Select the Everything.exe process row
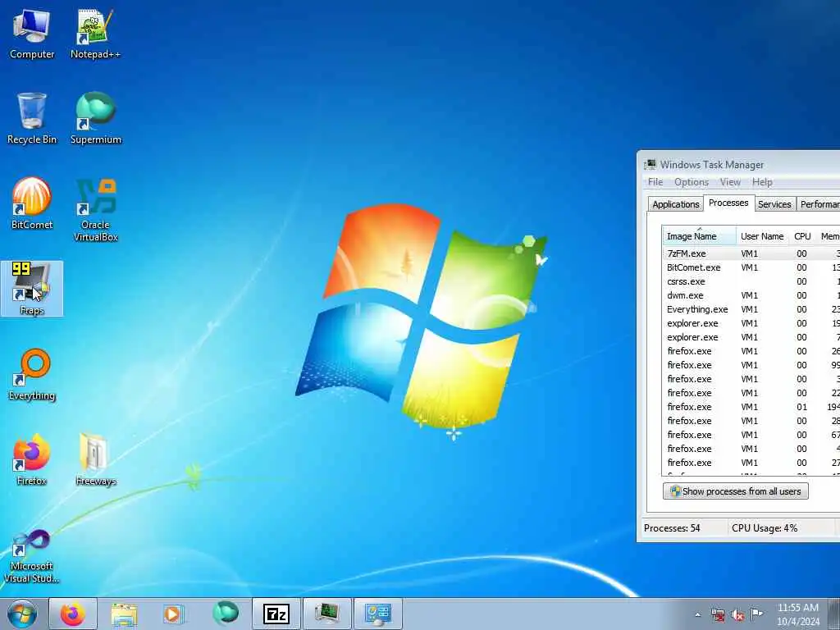Viewport: 840px width, 630px height. click(x=751, y=309)
